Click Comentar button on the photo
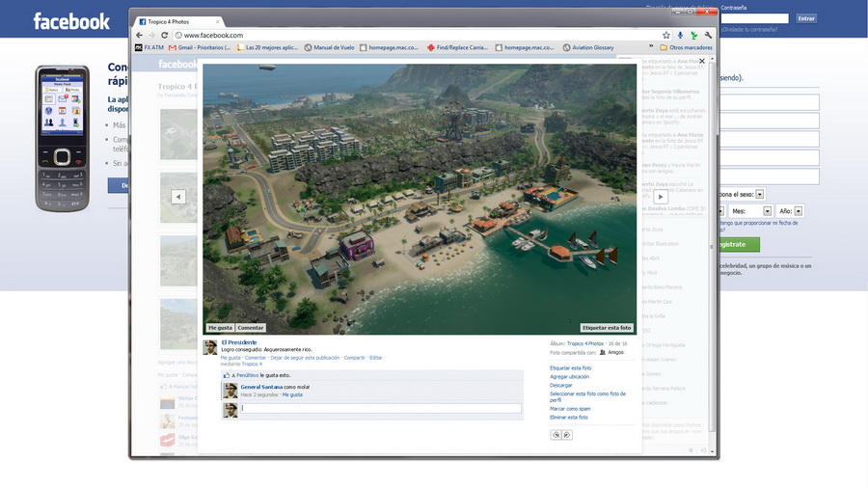 pyautogui.click(x=250, y=328)
